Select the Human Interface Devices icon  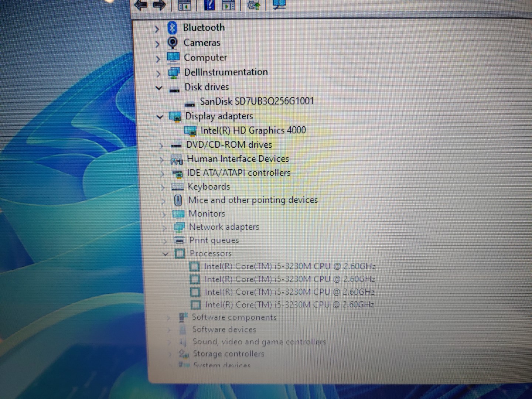coord(177,160)
